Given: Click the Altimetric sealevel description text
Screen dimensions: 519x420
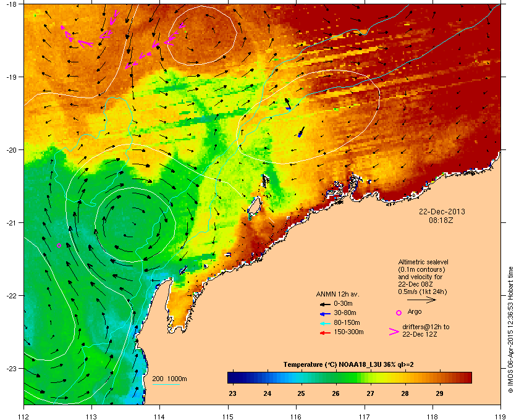Looking at the screenshot, I should pyautogui.click(x=423, y=277).
